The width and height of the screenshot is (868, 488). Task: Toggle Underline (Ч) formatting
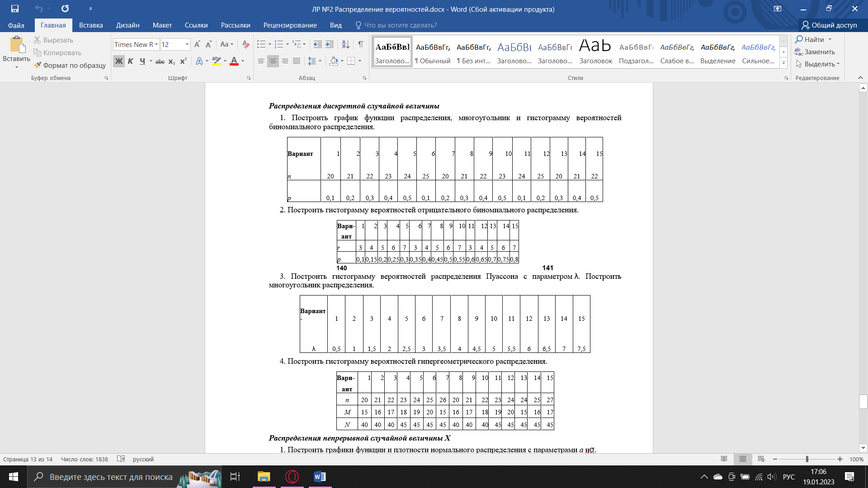142,61
